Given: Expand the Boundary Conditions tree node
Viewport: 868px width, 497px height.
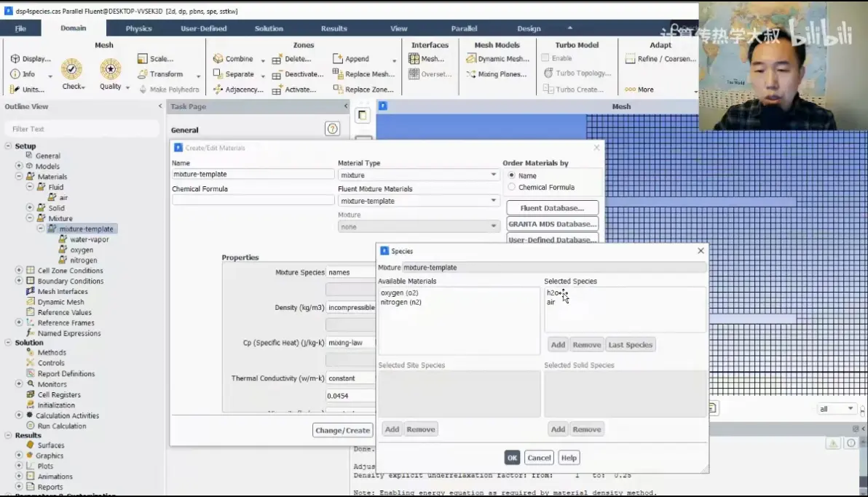Looking at the screenshot, I should coord(19,281).
